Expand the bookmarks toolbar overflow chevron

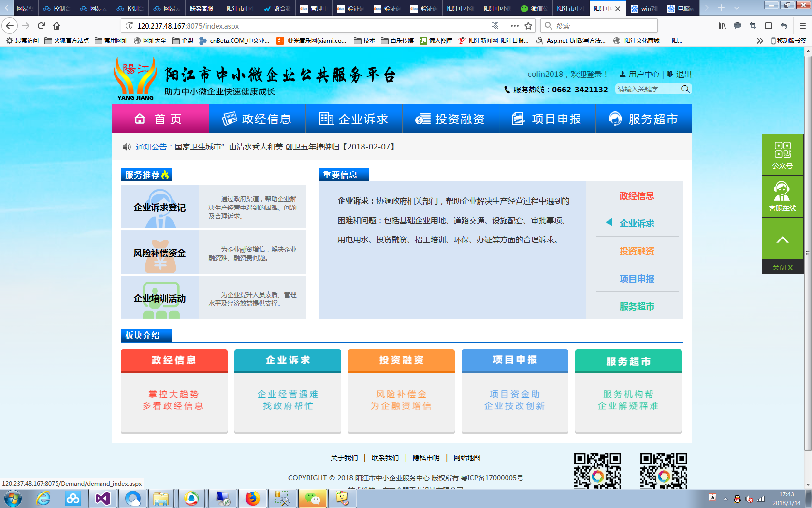point(759,41)
